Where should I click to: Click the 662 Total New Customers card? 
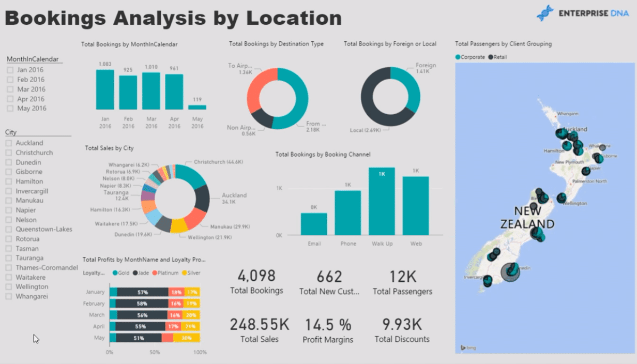coord(329,282)
